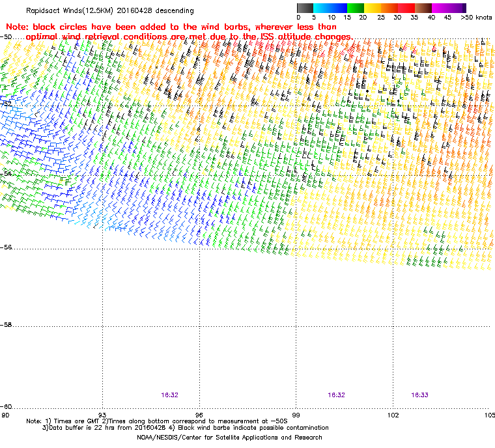Click the legend scale number 15
Viewport: 495px width, 448px height.
click(x=347, y=18)
